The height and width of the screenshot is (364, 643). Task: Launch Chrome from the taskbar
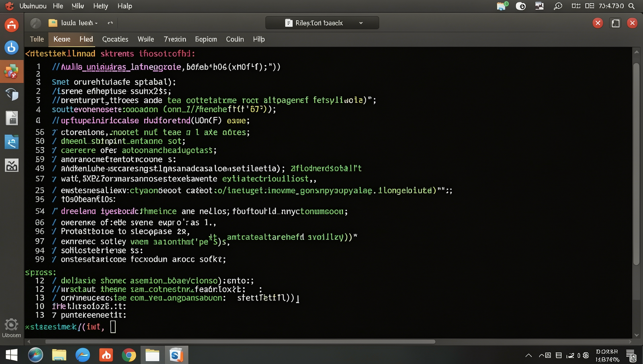coord(129,355)
